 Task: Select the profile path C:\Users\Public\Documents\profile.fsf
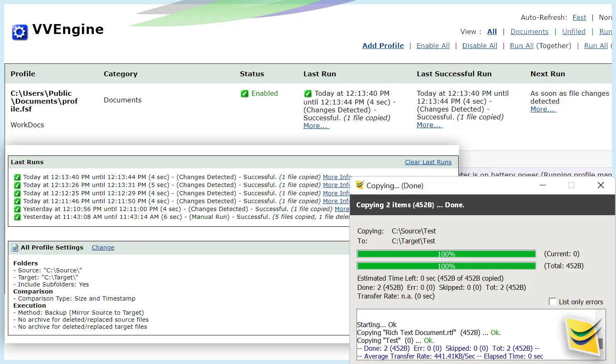click(44, 101)
